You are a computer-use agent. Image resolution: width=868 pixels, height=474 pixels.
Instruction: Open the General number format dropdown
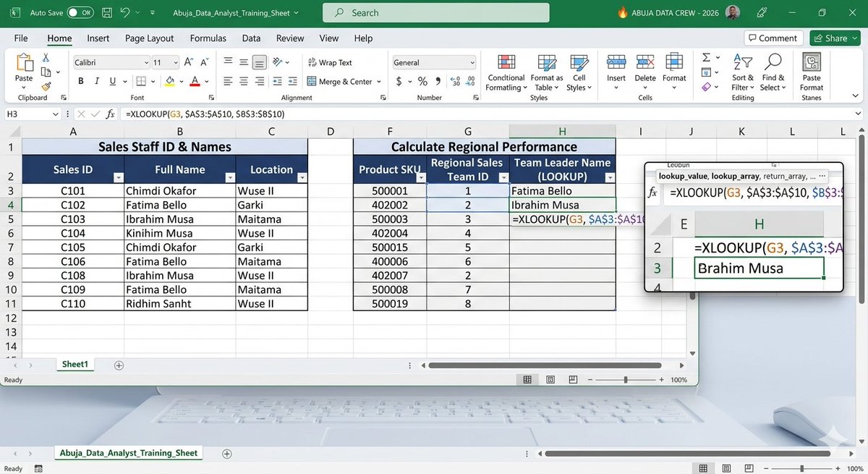[x=472, y=63]
